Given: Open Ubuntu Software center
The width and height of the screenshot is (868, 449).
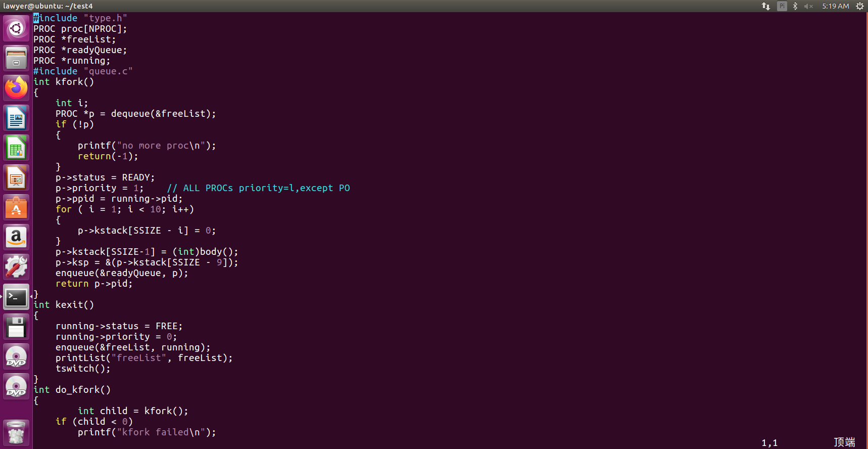Looking at the screenshot, I should 16,208.
